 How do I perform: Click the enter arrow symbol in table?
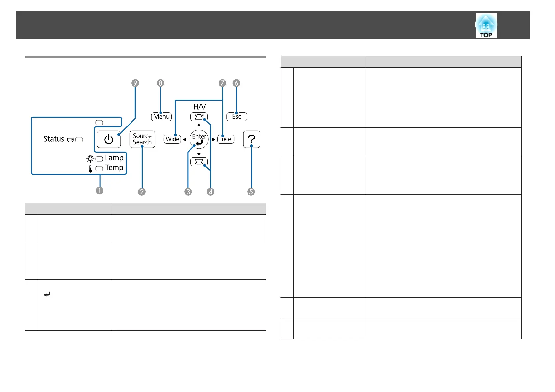coord(47,294)
